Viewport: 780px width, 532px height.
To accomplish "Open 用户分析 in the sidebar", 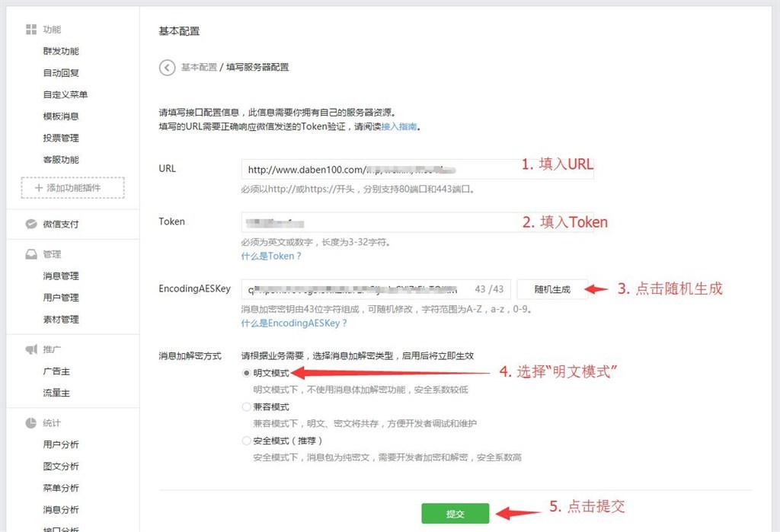I will (x=61, y=444).
